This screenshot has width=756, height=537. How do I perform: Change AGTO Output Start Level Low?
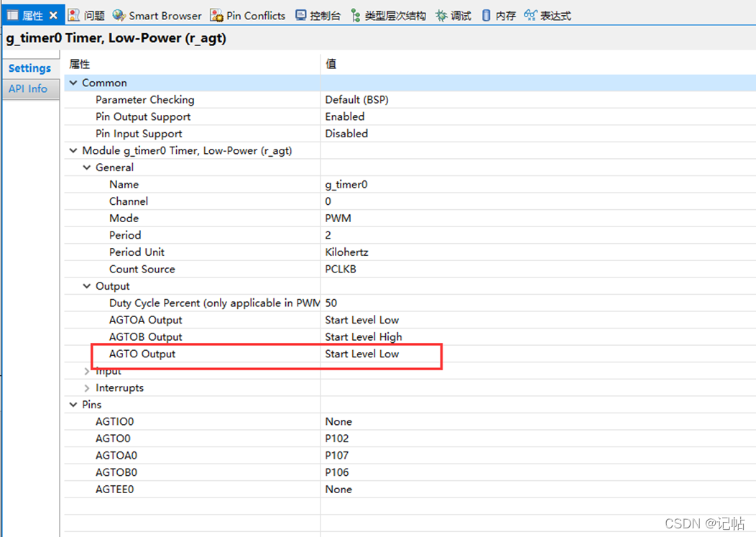(362, 354)
